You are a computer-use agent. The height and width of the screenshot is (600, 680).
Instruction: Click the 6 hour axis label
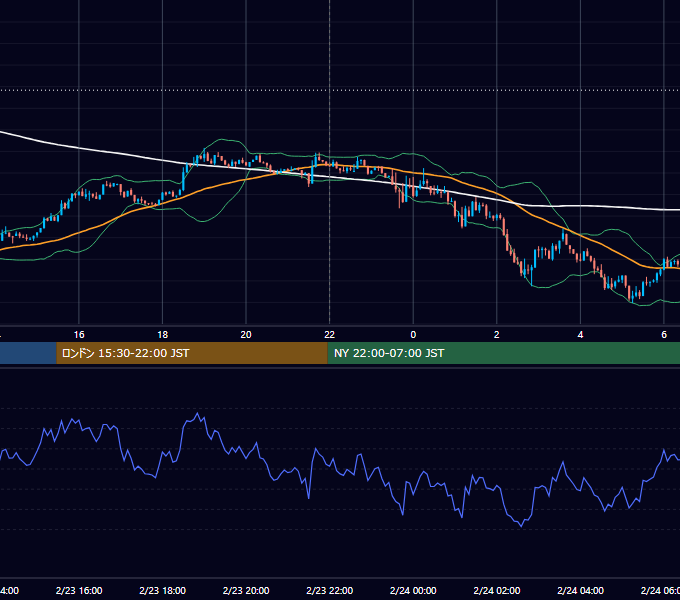664,335
